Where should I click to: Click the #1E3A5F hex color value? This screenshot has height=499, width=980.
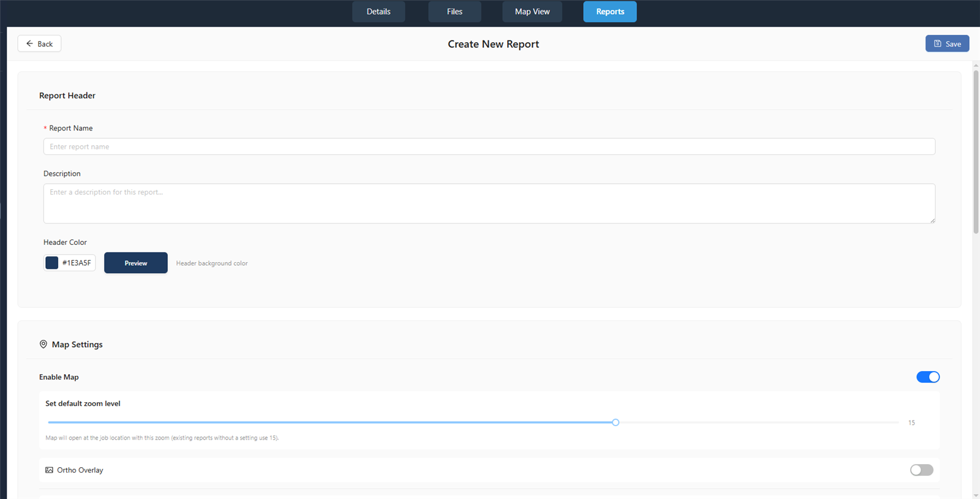click(77, 263)
